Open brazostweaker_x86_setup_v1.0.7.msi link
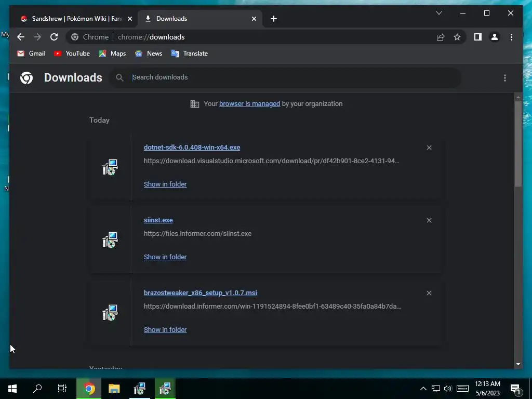This screenshot has height=399, width=532. [x=200, y=293]
